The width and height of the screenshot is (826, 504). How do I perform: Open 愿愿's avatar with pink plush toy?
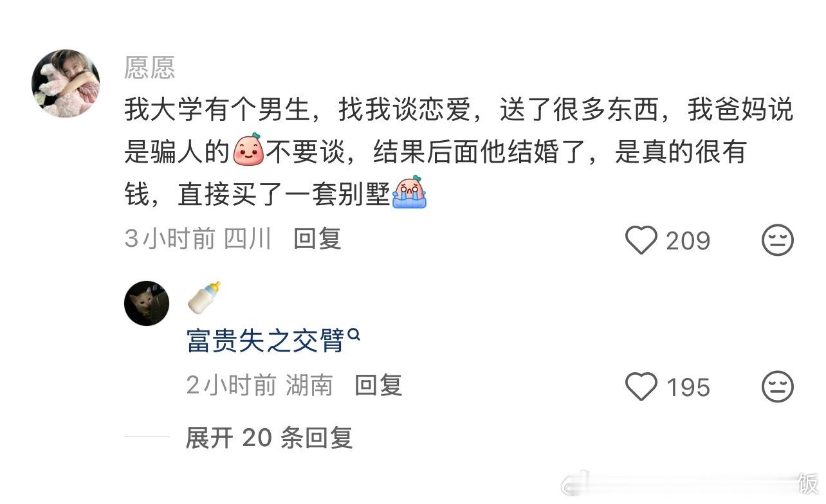pyautogui.click(x=66, y=83)
